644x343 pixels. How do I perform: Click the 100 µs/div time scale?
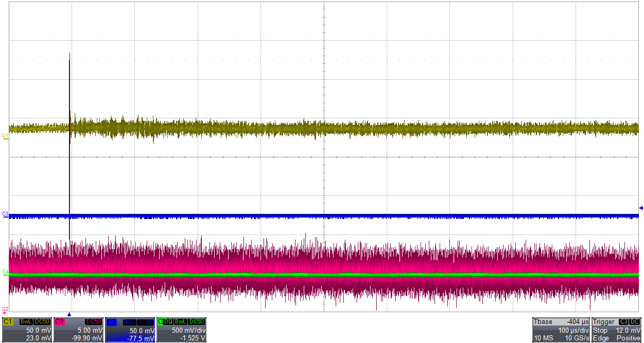[x=574, y=330]
